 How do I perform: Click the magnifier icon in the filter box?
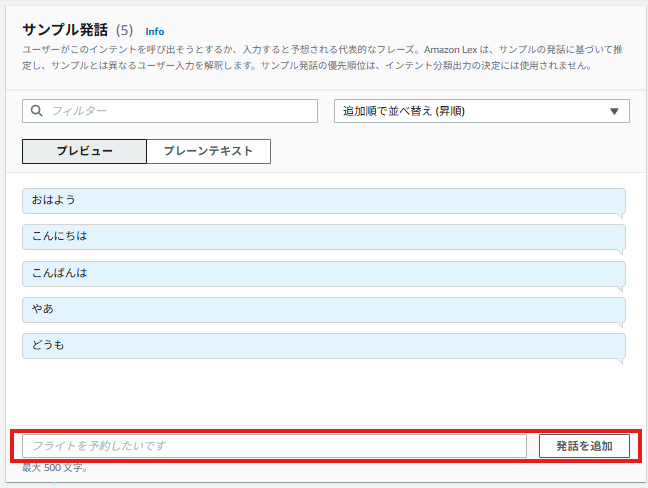[37, 111]
